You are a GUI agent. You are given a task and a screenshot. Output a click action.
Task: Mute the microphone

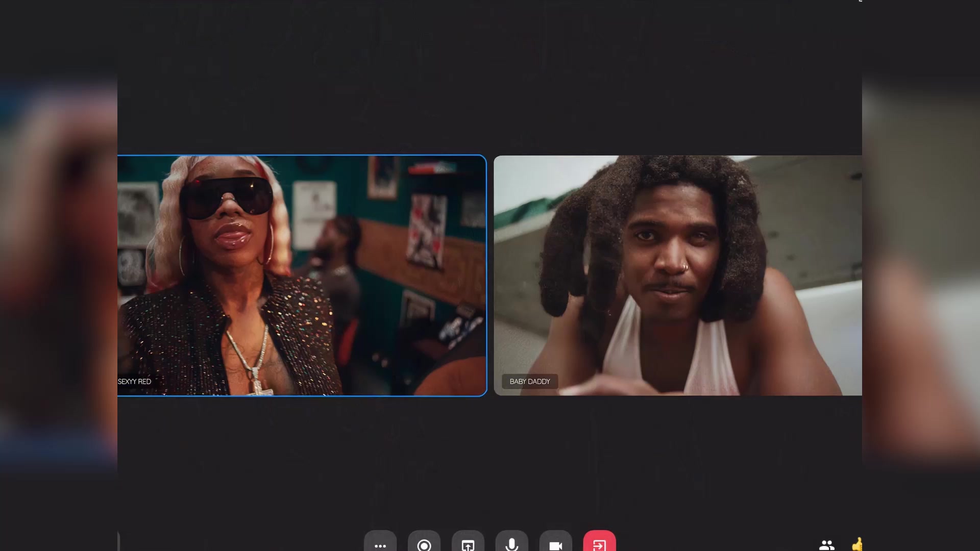512,542
